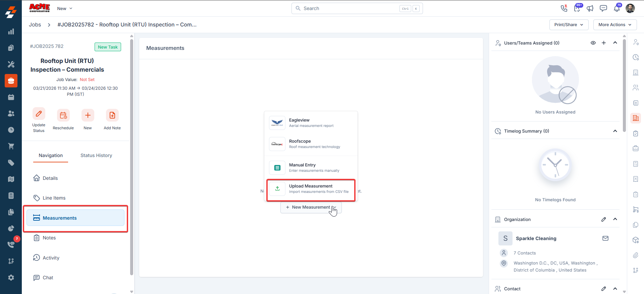Open the clock time icon in left sidebar
644x294 pixels.
click(11, 130)
